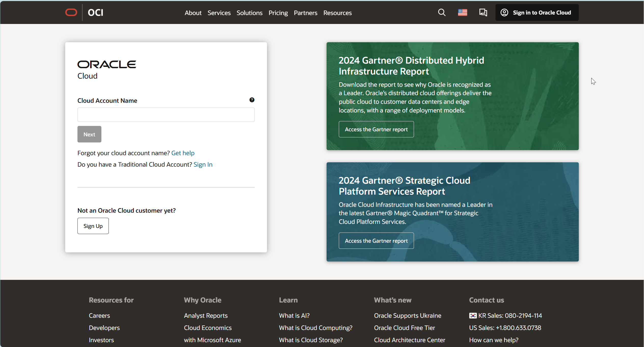Viewport: 644px width, 347px height.
Task: Open Oracle Supports Ukraine link
Action: pyautogui.click(x=408, y=315)
